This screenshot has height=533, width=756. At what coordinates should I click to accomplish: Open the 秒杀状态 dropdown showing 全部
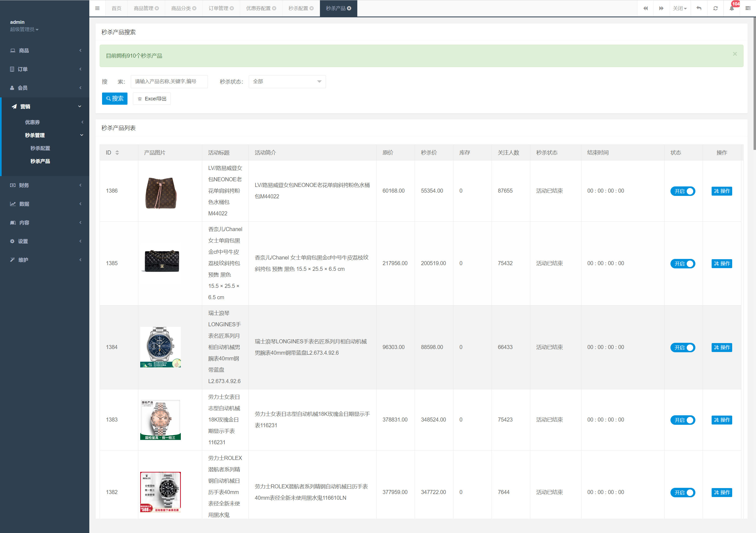click(x=287, y=81)
